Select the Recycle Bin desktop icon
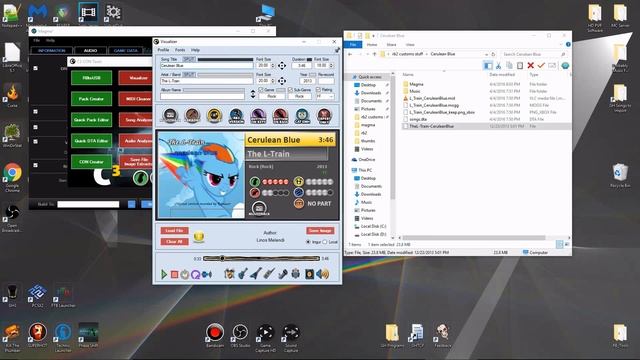This screenshot has height=360, width=640. tap(620, 176)
